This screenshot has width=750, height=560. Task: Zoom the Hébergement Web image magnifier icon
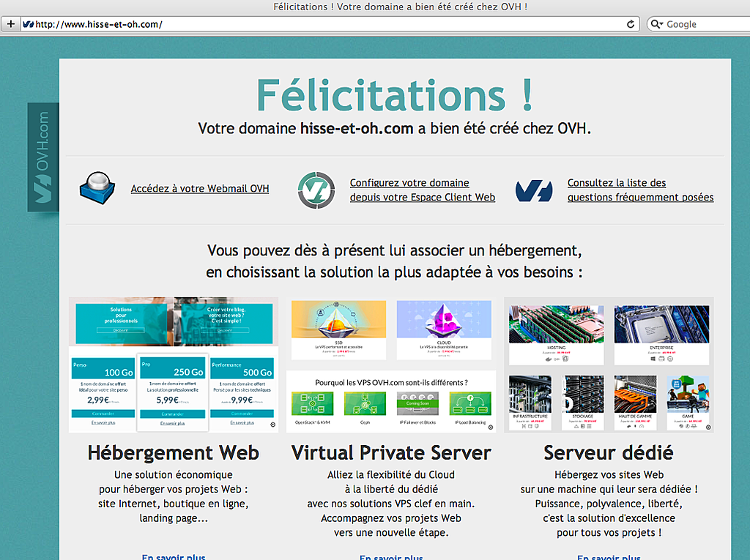coord(272,425)
